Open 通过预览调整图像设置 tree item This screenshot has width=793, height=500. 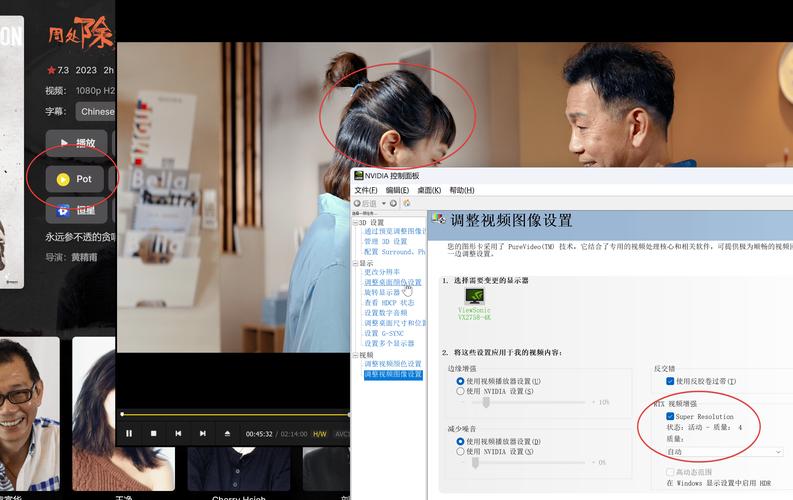pyautogui.click(x=395, y=232)
